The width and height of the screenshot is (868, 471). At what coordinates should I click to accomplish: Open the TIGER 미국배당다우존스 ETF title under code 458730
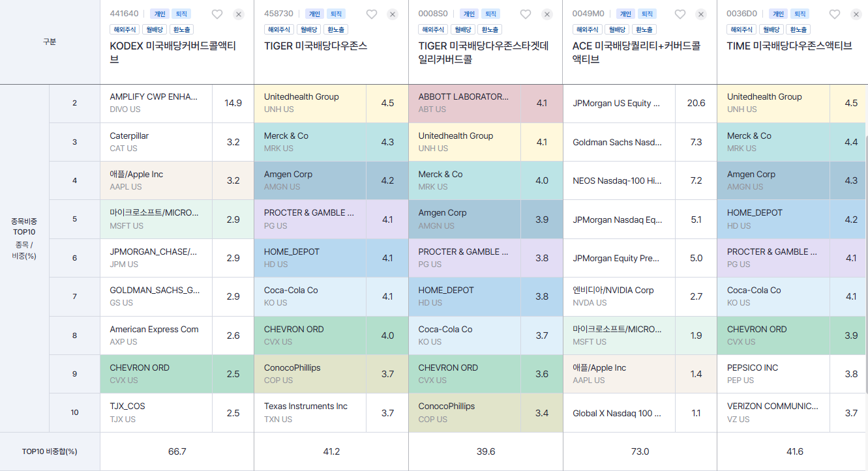pos(316,46)
